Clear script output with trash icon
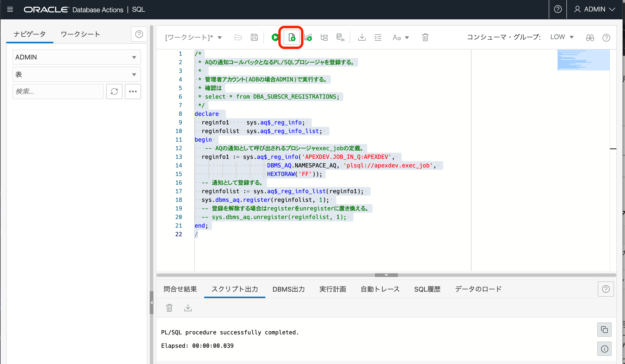 [x=169, y=308]
